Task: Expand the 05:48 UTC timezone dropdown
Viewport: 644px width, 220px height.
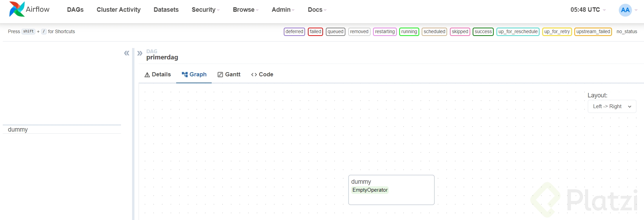Action: pyautogui.click(x=588, y=10)
